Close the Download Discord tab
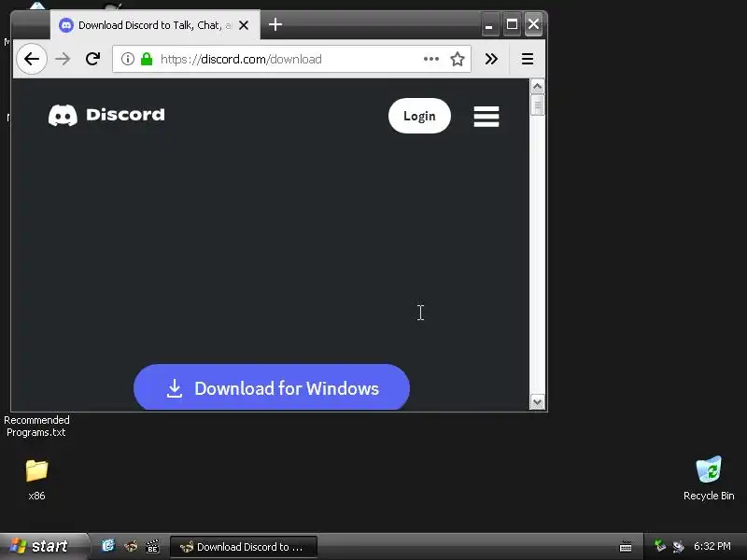Screen dimensions: 747x560 [x=244, y=25]
